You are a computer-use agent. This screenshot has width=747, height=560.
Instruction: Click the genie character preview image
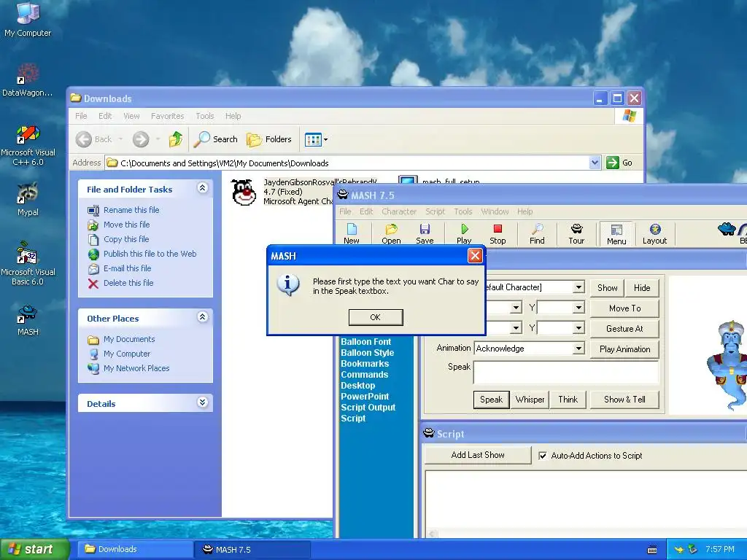point(729,365)
